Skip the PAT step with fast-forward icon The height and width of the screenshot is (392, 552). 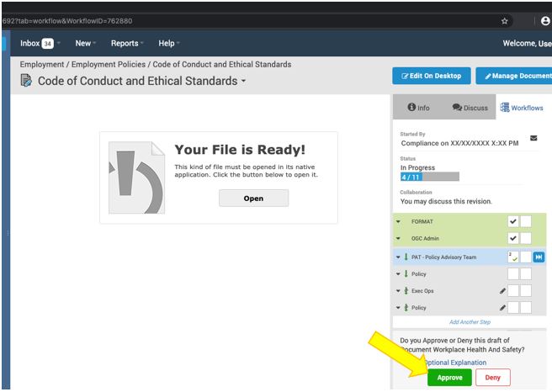click(539, 257)
